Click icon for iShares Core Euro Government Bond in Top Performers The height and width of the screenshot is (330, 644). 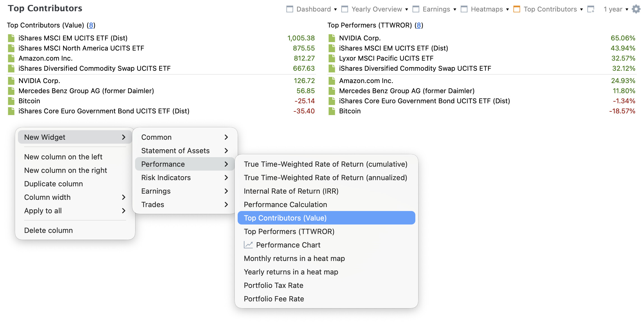(332, 101)
